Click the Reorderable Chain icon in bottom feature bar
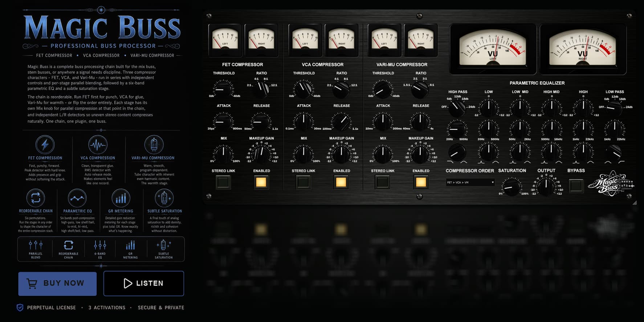 point(68,245)
